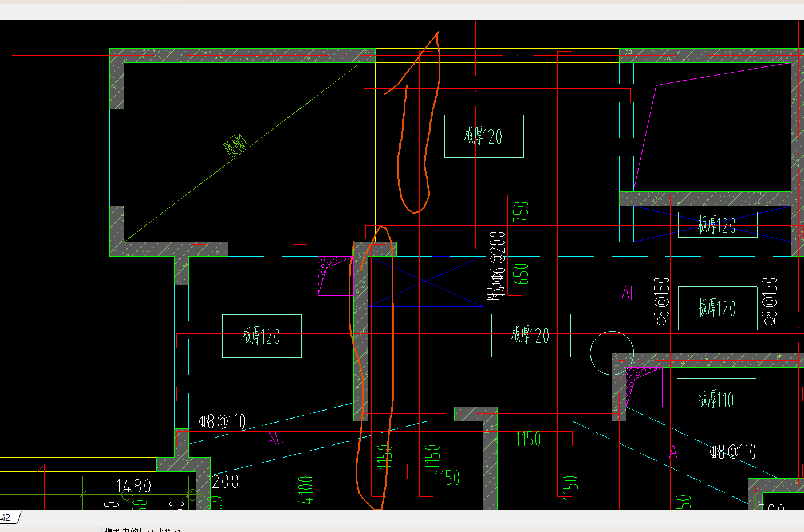
Task: Switch to the layout tab ending in 局2
Action: point(8,517)
